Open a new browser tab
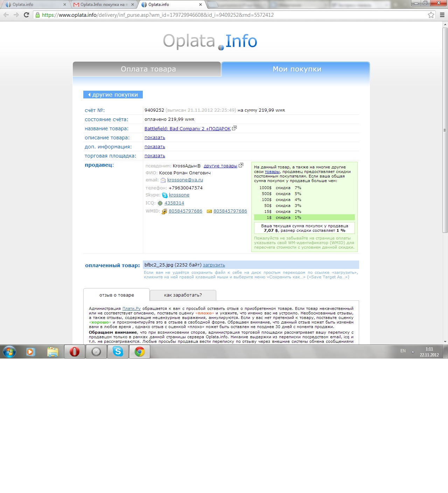 click(x=212, y=5)
